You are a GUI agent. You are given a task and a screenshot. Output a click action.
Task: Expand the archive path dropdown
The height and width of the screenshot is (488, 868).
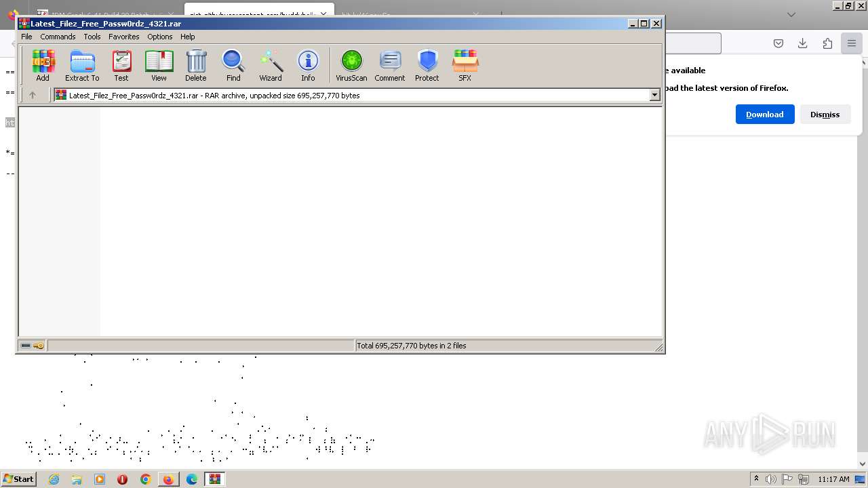(x=655, y=96)
